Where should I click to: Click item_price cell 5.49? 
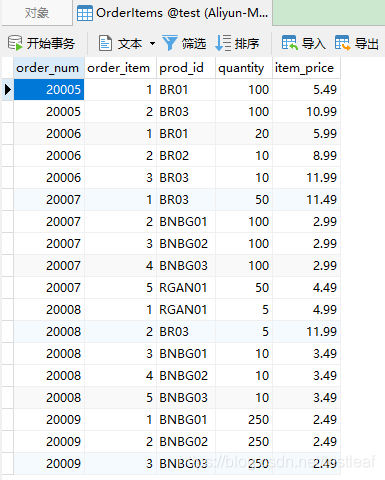[307, 90]
